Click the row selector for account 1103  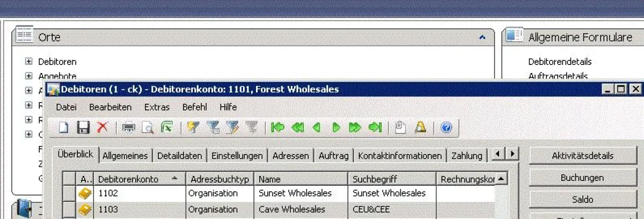coord(69,209)
